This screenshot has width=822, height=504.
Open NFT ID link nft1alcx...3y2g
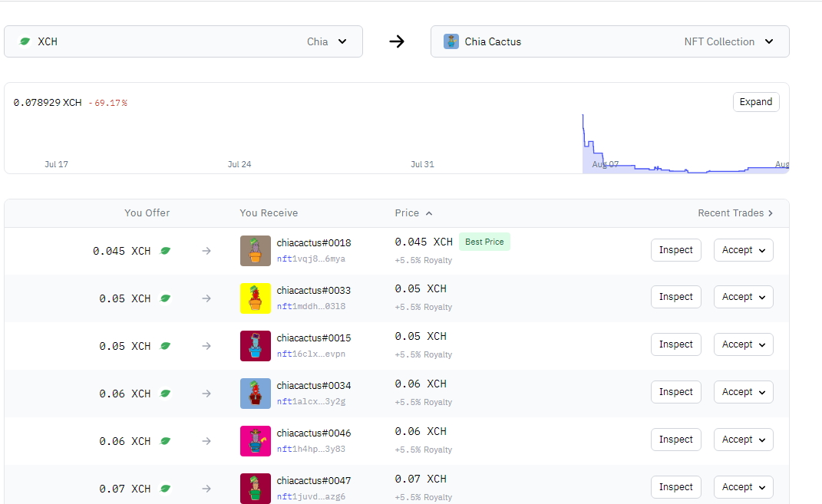coord(311,402)
